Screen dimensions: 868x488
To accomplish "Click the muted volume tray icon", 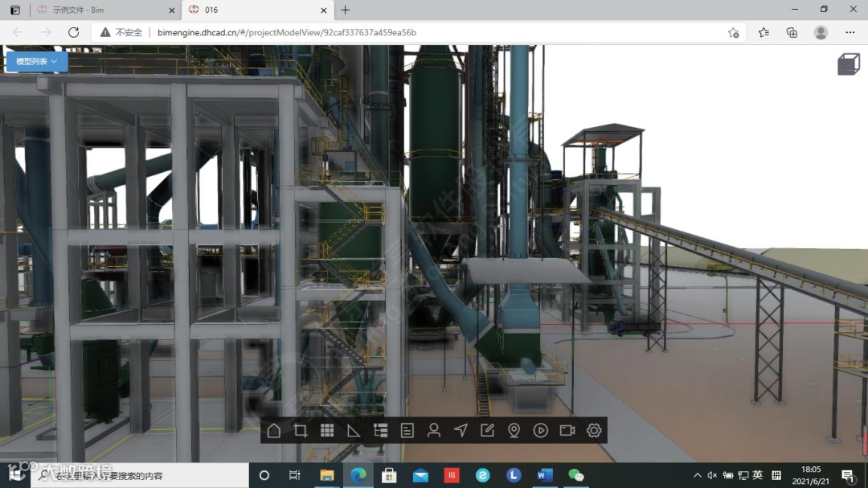I will [x=712, y=475].
